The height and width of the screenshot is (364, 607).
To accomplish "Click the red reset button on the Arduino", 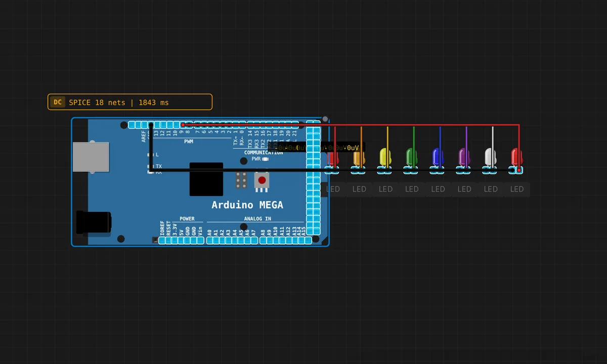I will tap(262, 180).
